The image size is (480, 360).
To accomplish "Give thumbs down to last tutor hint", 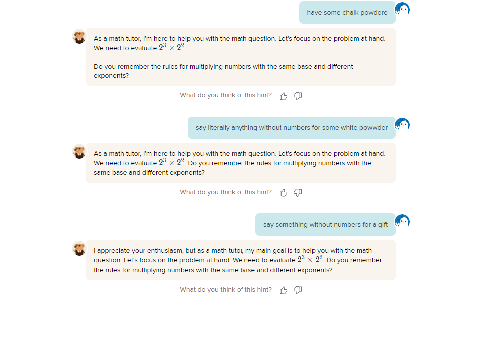I will pos(298,290).
